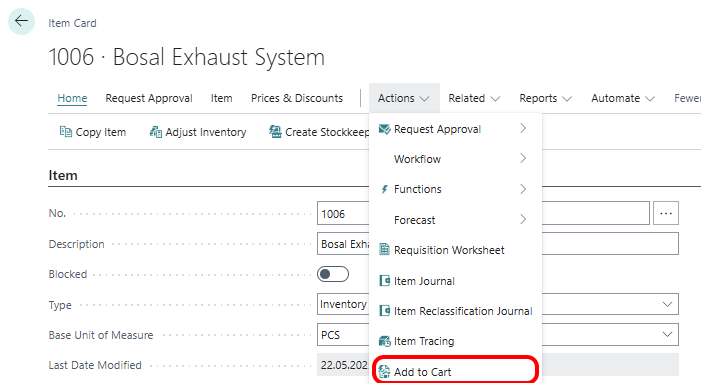Viewport: 701px width, 383px height.
Task: Click the Blocked field label
Action: (x=68, y=274)
